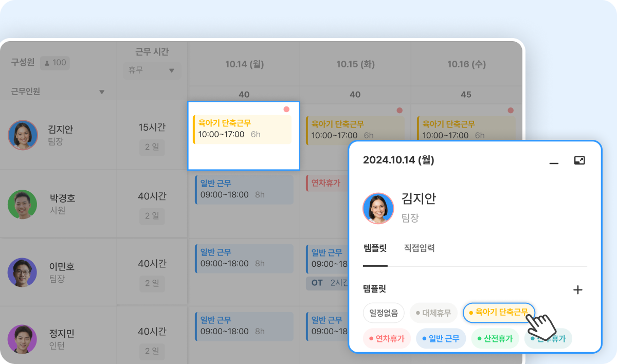Click 김지안's avatar in the member list
Screen dimensions: 617x364
coord(23,135)
